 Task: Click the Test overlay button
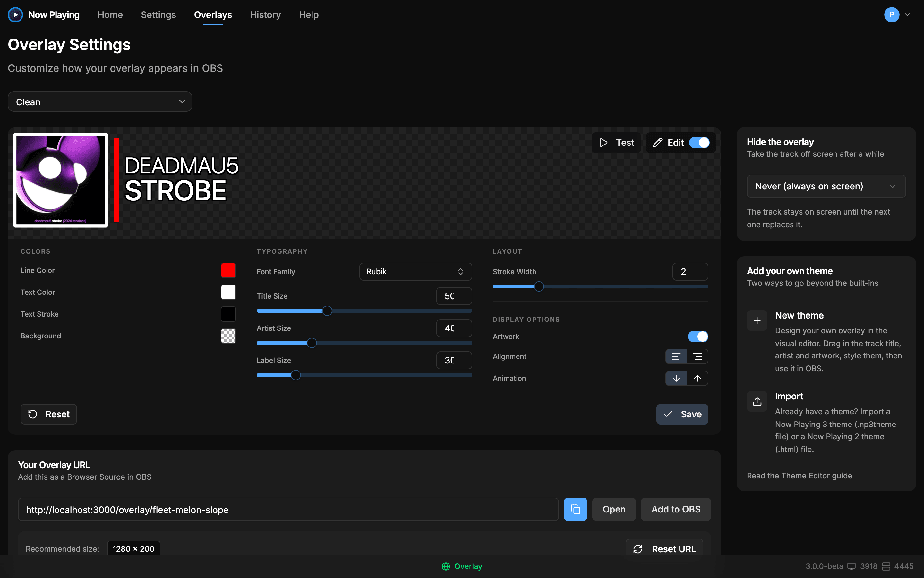point(616,143)
